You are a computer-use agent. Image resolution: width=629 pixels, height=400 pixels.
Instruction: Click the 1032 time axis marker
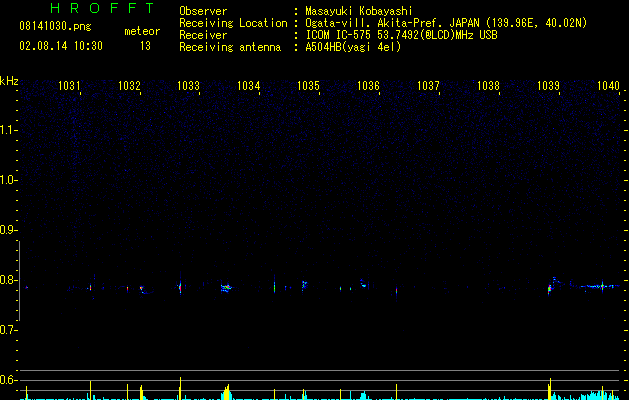pyautogui.click(x=129, y=86)
